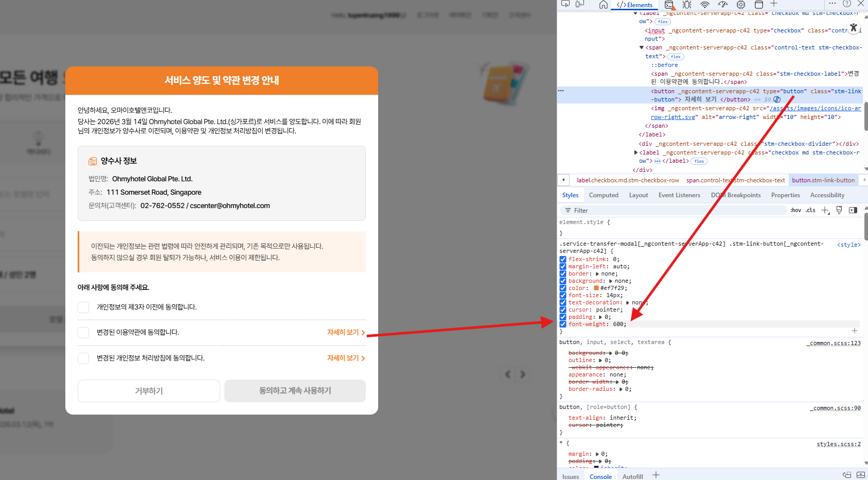Image resolution: width=868 pixels, height=480 pixels.
Task: Toggle the computed styles sidebar icon
Action: (x=853, y=210)
